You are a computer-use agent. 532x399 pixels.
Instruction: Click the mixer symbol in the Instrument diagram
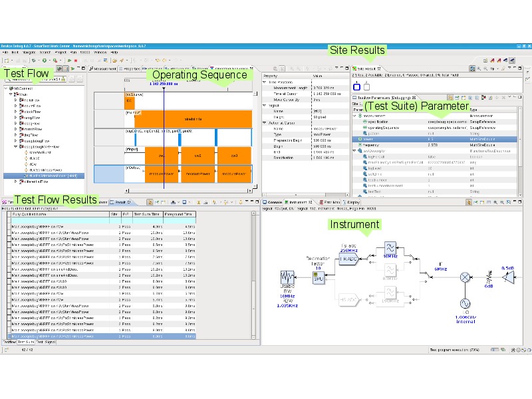coord(465,277)
